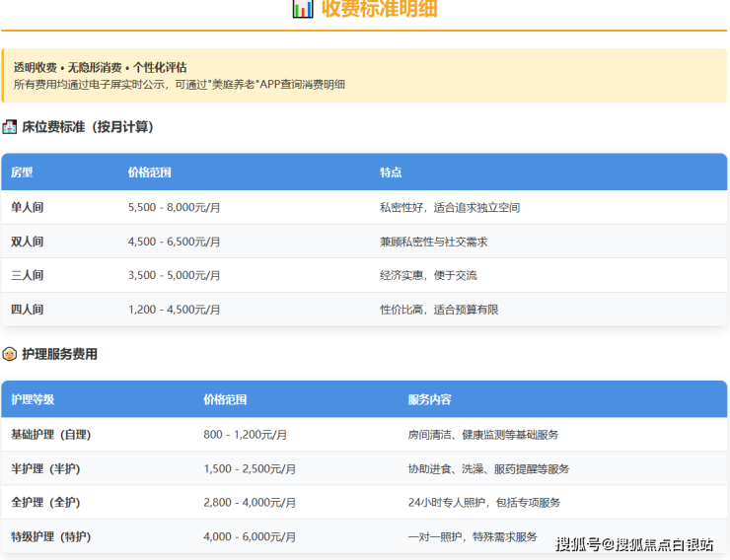
Task: Click the 服务内容 column header
Action: pyautogui.click(x=429, y=400)
